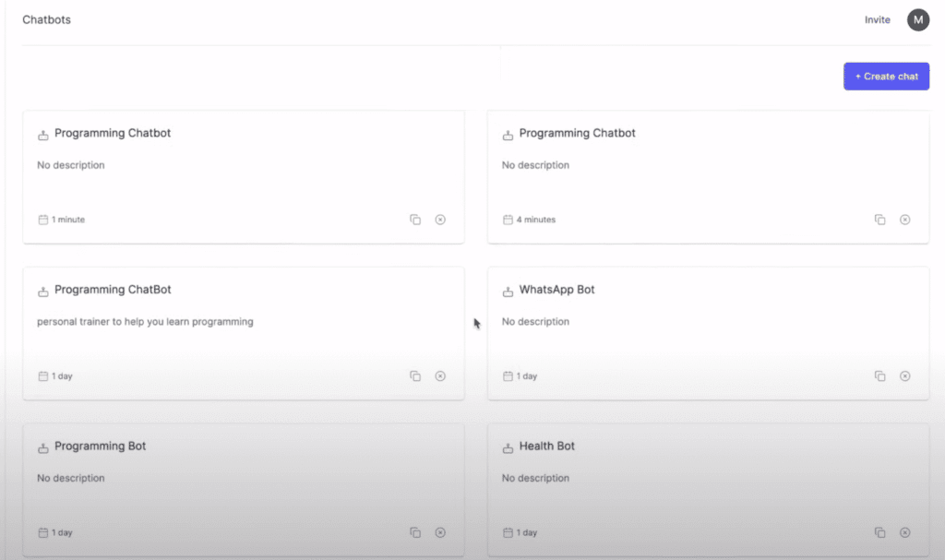Screen dimensions: 945x560
Task: Open the Invite link in header
Action: coord(877,19)
